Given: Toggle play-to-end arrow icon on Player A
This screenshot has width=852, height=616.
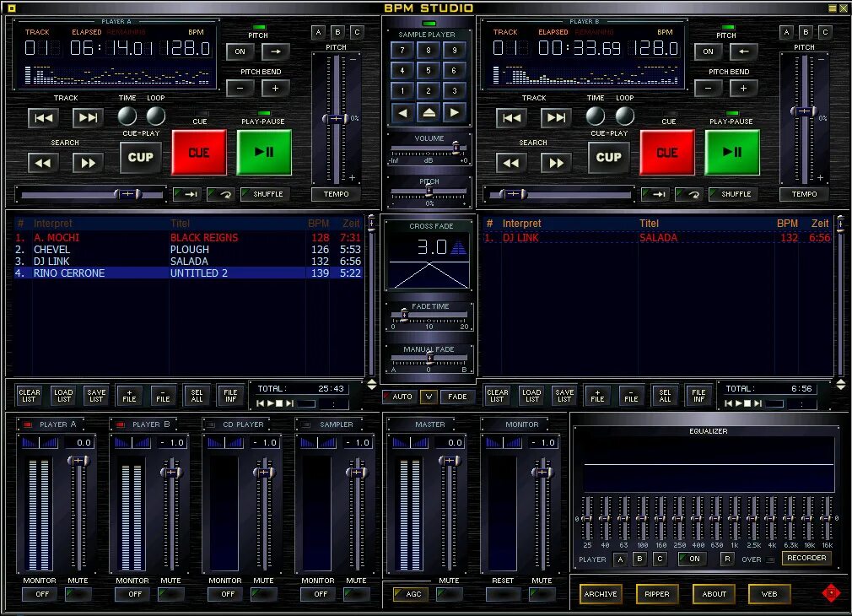Looking at the screenshot, I should point(187,194).
